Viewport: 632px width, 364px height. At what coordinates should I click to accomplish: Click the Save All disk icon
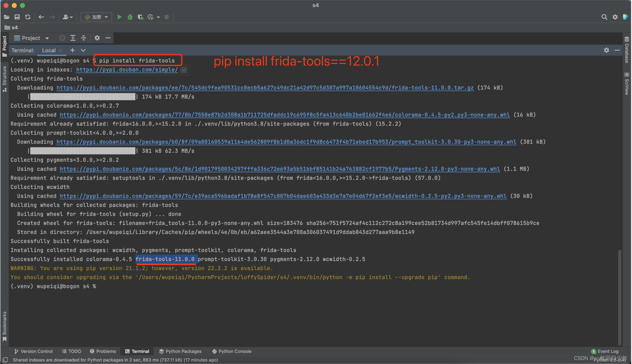[x=17, y=17]
